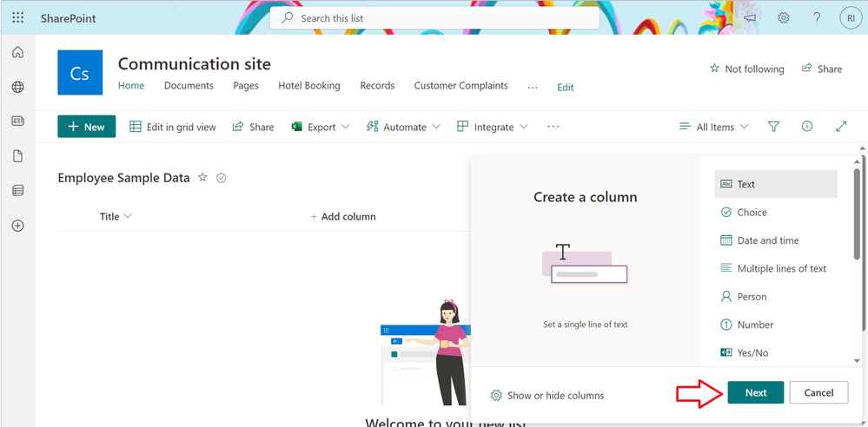Open the Automate dropdown menu

[x=404, y=127]
